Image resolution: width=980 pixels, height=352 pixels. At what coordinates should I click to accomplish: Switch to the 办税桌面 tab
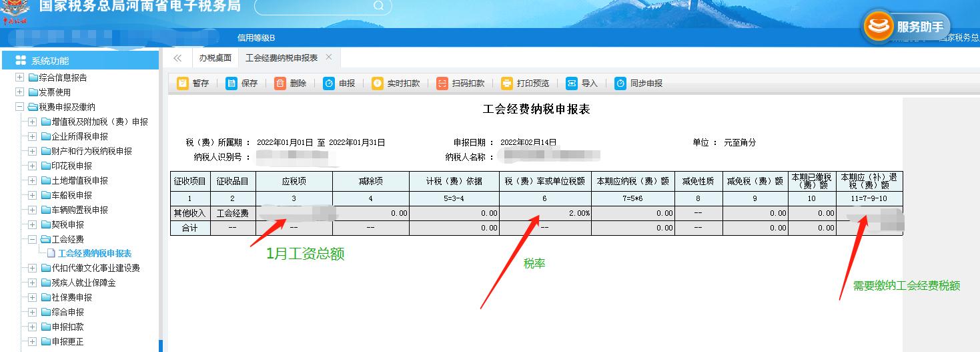point(215,58)
